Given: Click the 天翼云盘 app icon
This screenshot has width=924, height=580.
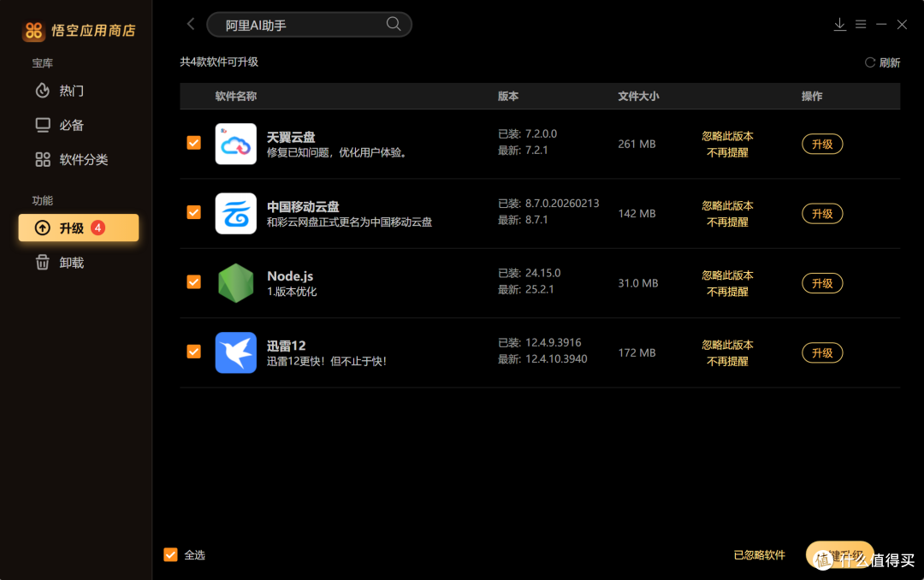Looking at the screenshot, I should pyautogui.click(x=236, y=144).
